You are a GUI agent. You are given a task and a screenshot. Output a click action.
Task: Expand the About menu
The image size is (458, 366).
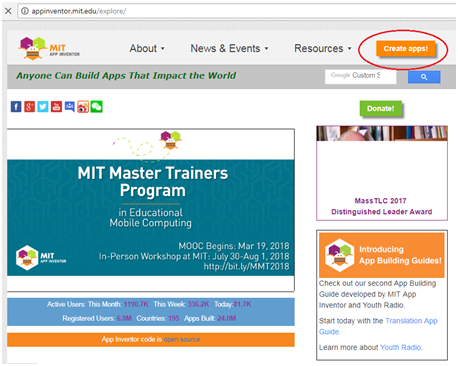(147, 48)
